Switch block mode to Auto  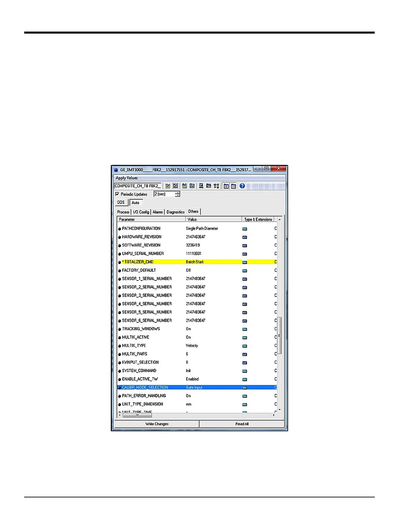[x=136, y=203]
